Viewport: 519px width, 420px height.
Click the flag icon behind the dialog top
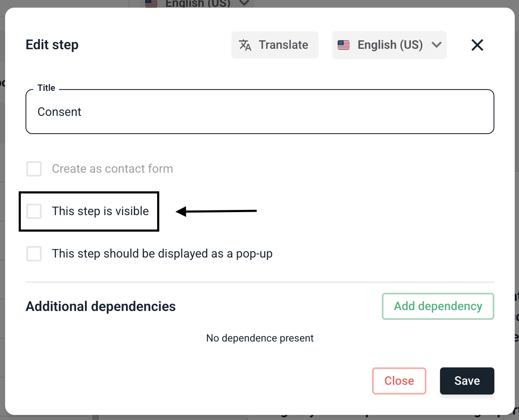151,3
